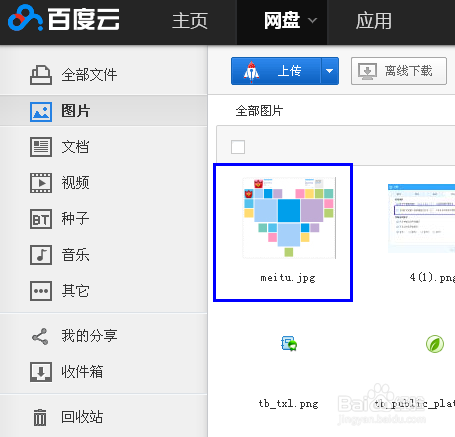Click the Baidu Cloud logo icon

point(25,18)
